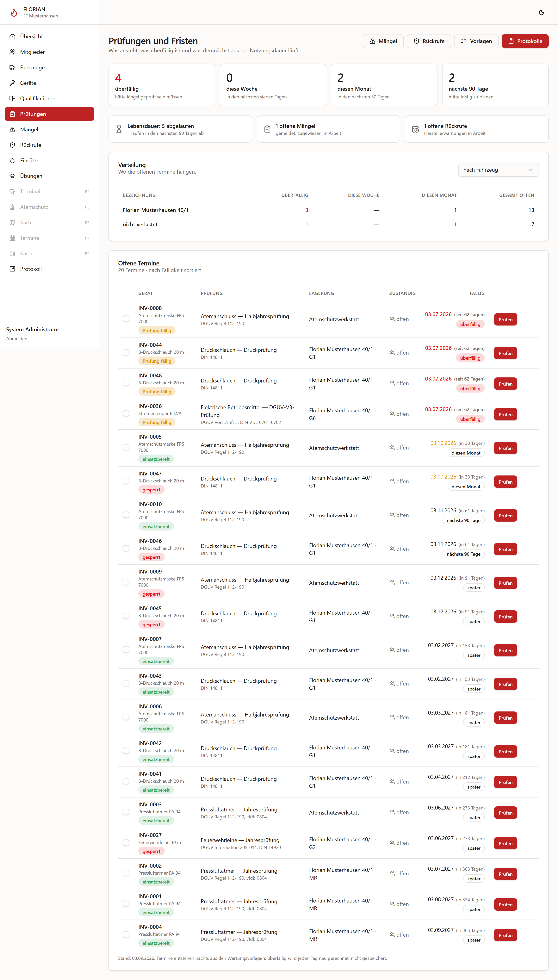Select checkbox for INV-0004 row
Image resolution: width=558 pixels, height=980 pixels.
point(126,935)
